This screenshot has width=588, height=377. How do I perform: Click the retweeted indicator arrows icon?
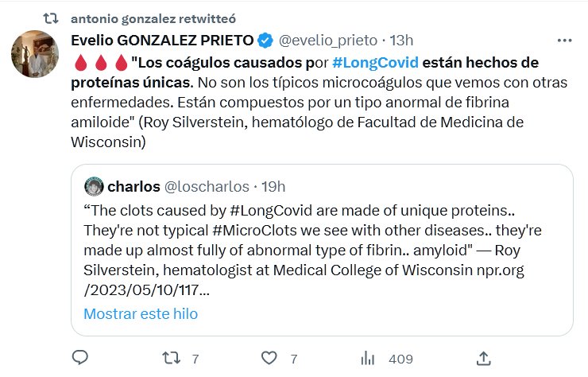pos(51,17)
